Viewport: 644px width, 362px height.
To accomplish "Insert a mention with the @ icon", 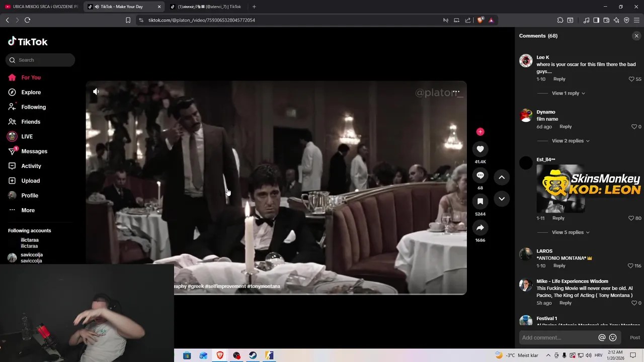I will tap(602, 338).
